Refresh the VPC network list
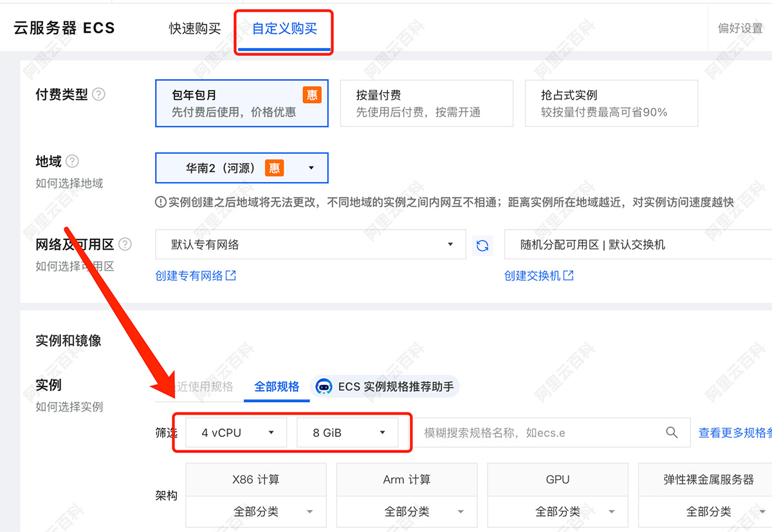 pos(482,245)
